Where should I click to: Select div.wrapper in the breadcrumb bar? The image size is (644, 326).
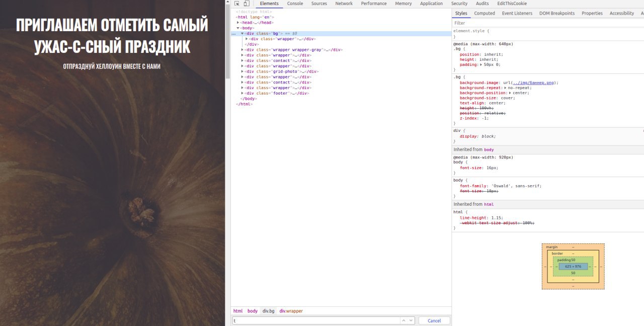[291, 311]
